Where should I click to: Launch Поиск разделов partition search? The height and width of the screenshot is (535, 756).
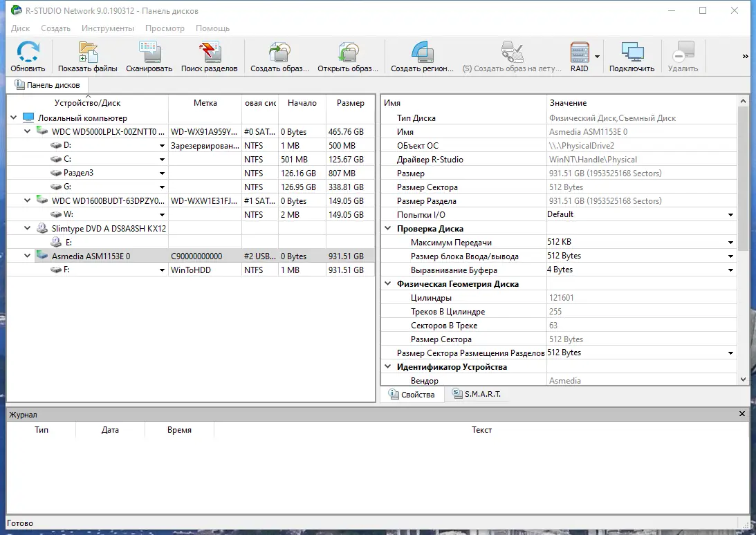click(x=210, y=52)
